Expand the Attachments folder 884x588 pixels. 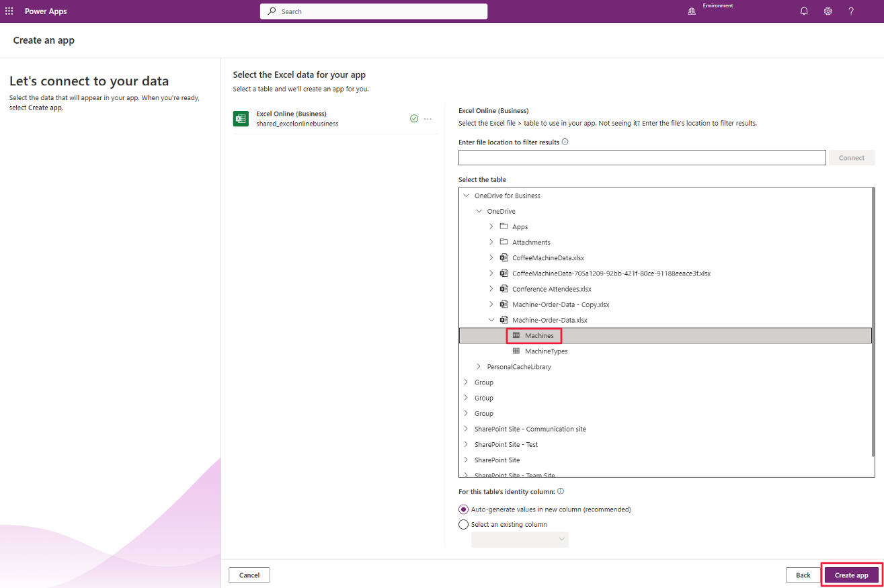click(491, 242)
